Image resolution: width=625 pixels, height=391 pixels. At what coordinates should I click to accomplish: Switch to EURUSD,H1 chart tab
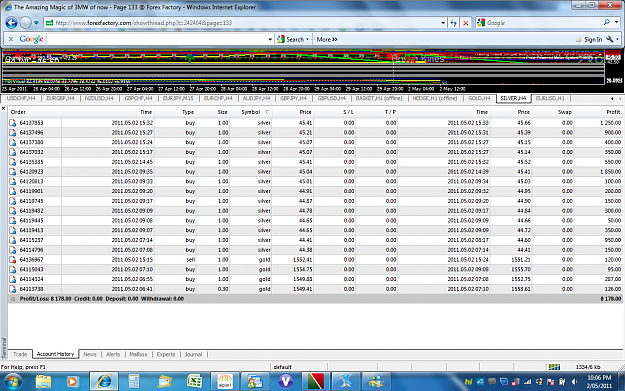click(550, 98)
